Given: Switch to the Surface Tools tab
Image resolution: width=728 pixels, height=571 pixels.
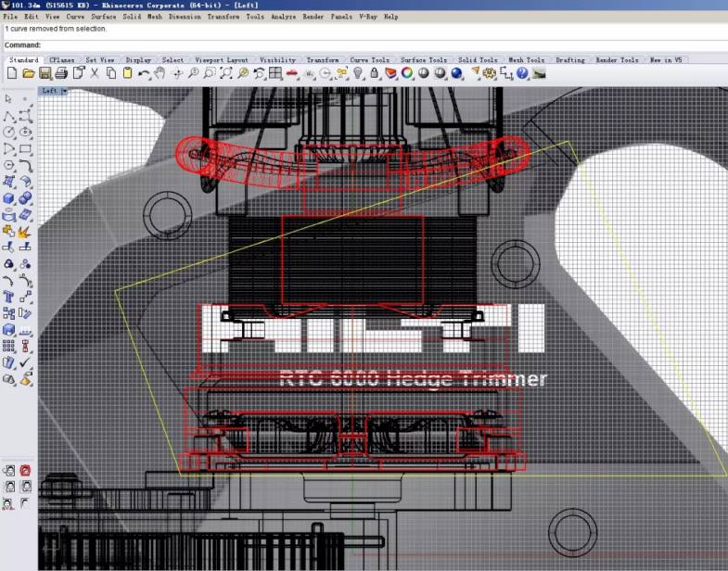Looking at the screenshot, I should [424, 60].
